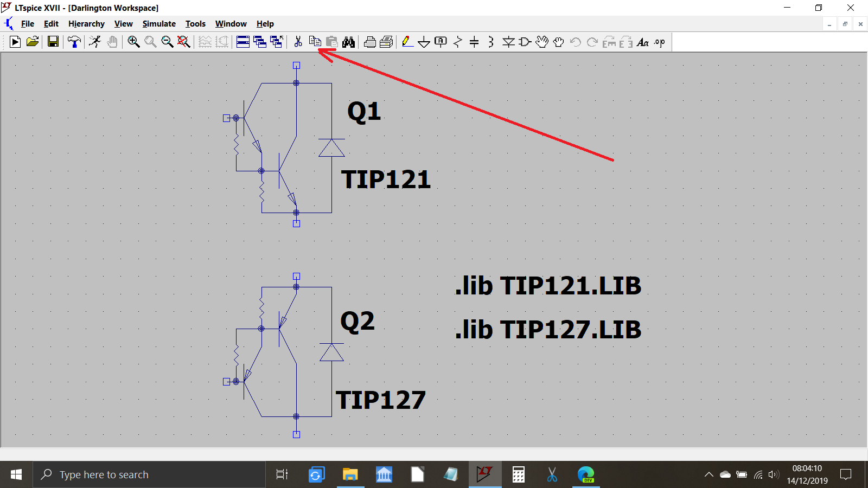Click the taskbar search box
Screen dimensions: 868x488
coord(149,474)
